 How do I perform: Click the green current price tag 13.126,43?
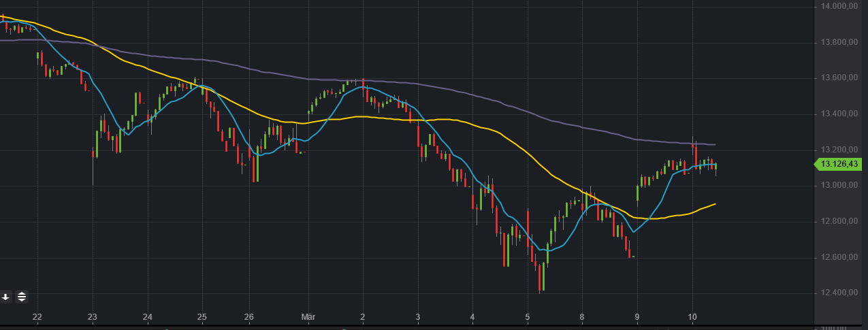coord(839,164)
